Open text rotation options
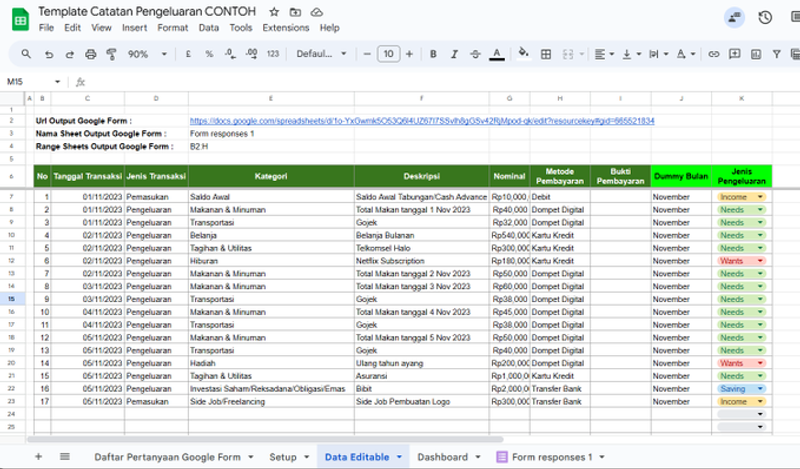This screenshot has width=800, height=469. click(685, 54)
